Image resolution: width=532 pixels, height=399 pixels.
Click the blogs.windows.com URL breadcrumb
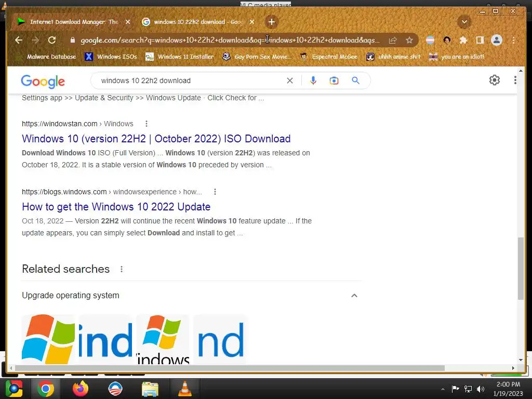(x=112, y=192)
